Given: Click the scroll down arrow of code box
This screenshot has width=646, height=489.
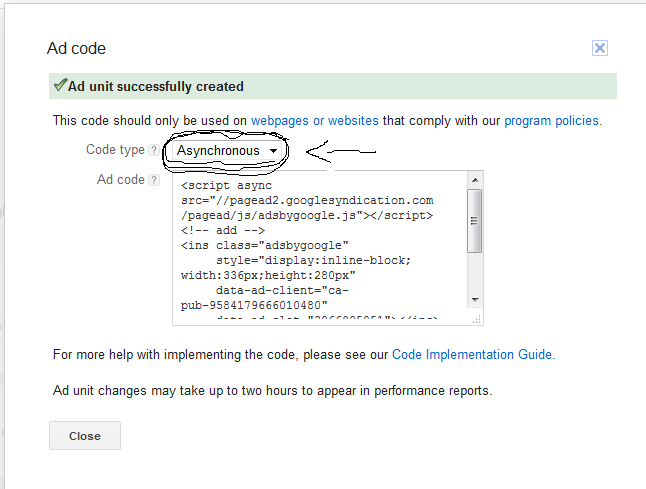Looking at the screenshot, I should (x=475, y=299).
